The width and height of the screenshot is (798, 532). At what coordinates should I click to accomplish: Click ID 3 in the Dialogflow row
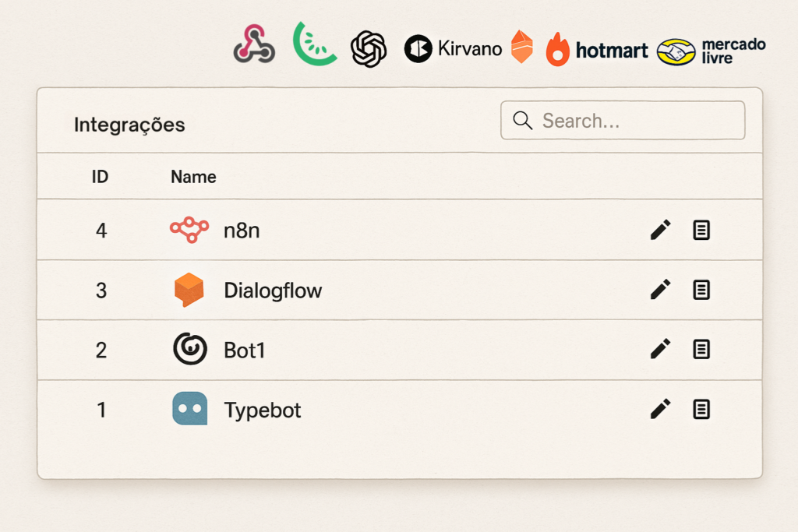point(101,291)
